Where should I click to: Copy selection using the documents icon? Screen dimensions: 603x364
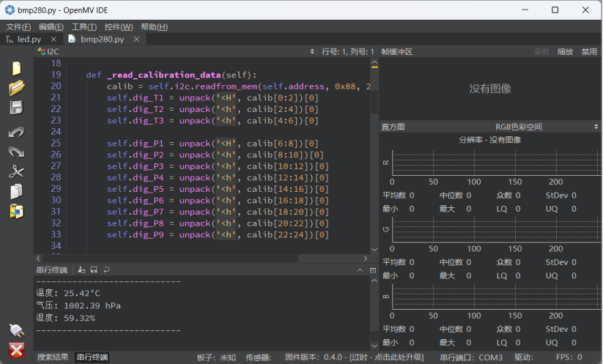16,191
